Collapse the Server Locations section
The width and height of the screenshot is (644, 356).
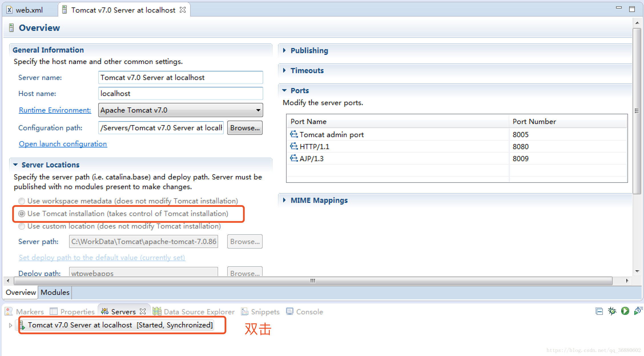(15, 165)
